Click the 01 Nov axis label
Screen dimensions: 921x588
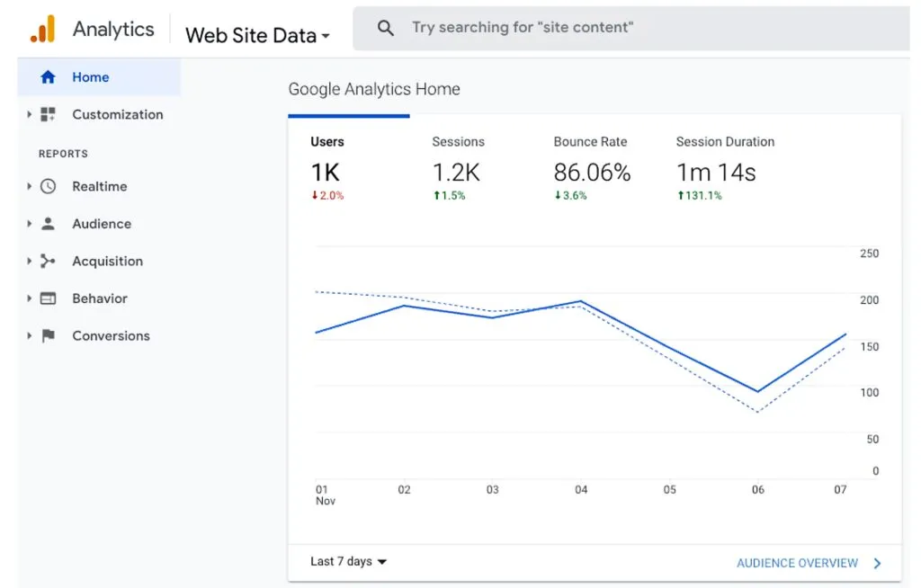(325, 495)
